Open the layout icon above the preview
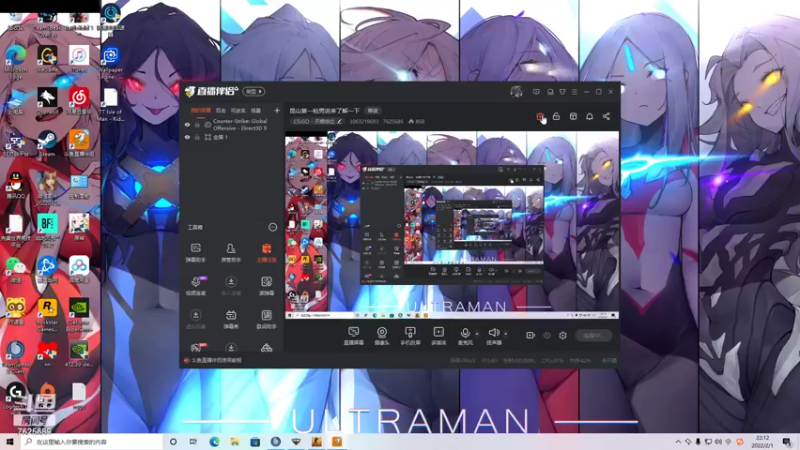800x450 pixels. coord(573,117)
